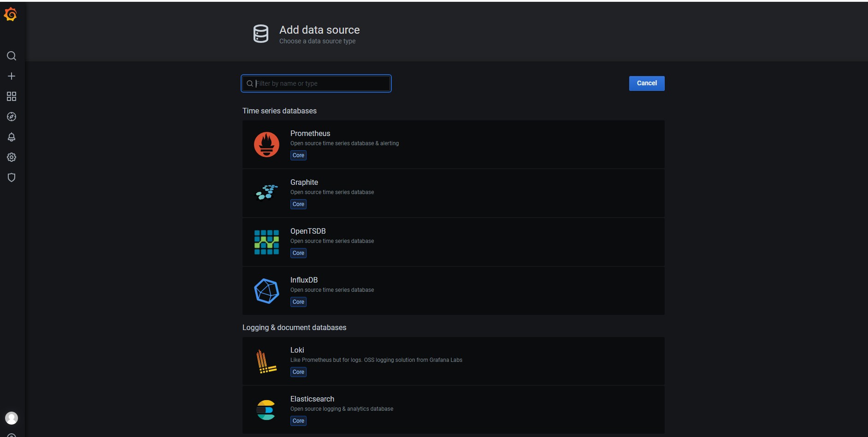
Task: Select the Graphite data source title
Action: click(x=304, y=182)
